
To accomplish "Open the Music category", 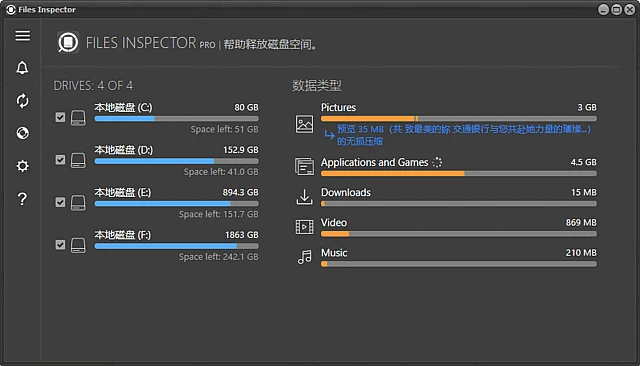I will click(x=334, y=253).
